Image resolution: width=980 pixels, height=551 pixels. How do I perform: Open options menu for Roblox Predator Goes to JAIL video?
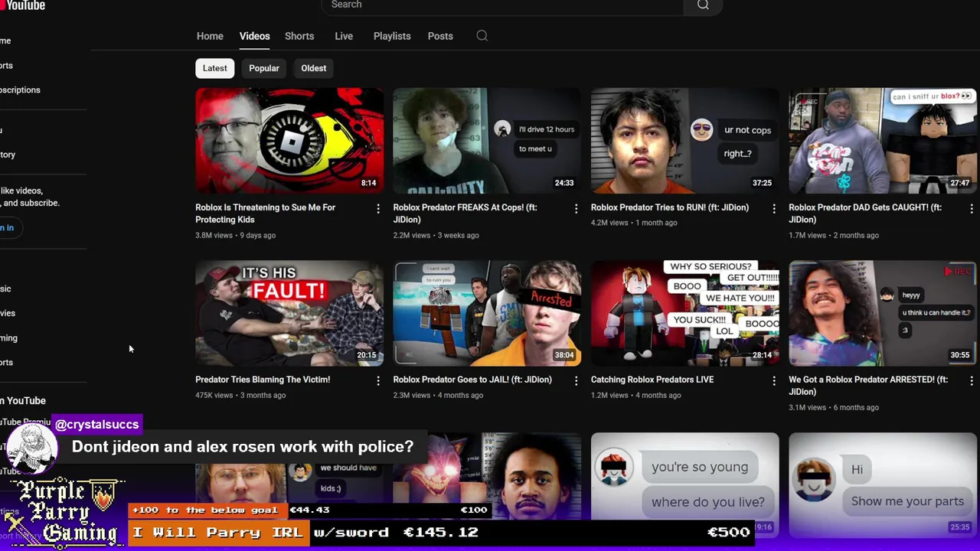pyautogui.click(x=576, y=380)
